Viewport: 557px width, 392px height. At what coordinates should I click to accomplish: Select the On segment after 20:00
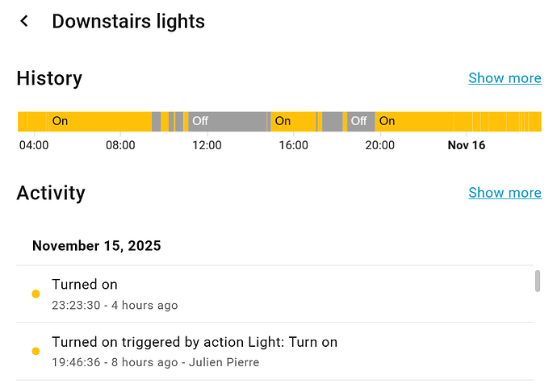point(412,122)
